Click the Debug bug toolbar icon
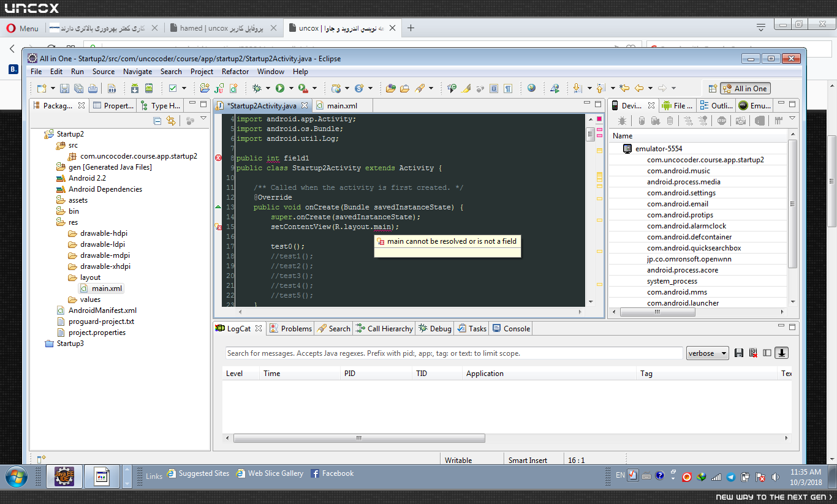837x504 pixels. pyautogui.click(x=257, y=88)
